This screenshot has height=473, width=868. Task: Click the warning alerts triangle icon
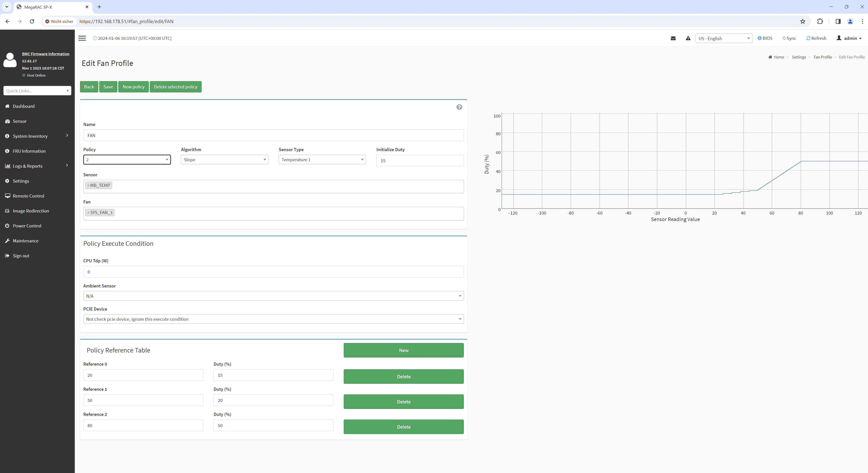pos(688,38)
